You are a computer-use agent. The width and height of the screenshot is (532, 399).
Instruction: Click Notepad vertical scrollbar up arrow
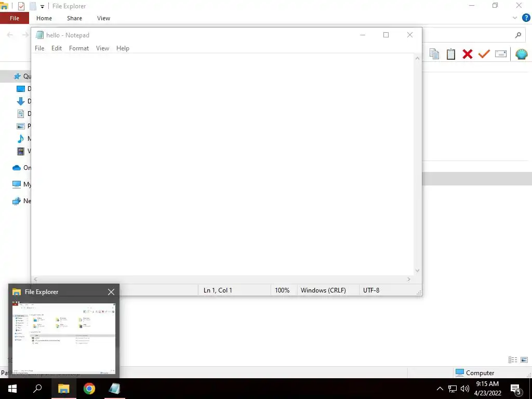coord(417,58)
